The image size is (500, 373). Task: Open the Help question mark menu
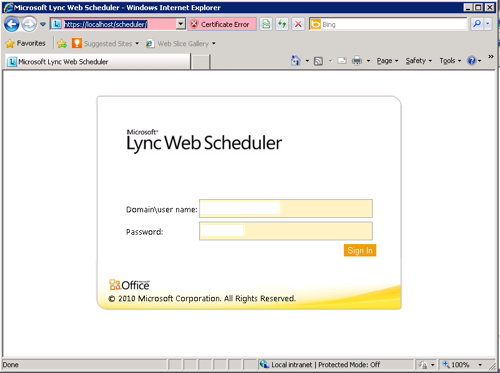pyautogui.click(x=474, y=61)
